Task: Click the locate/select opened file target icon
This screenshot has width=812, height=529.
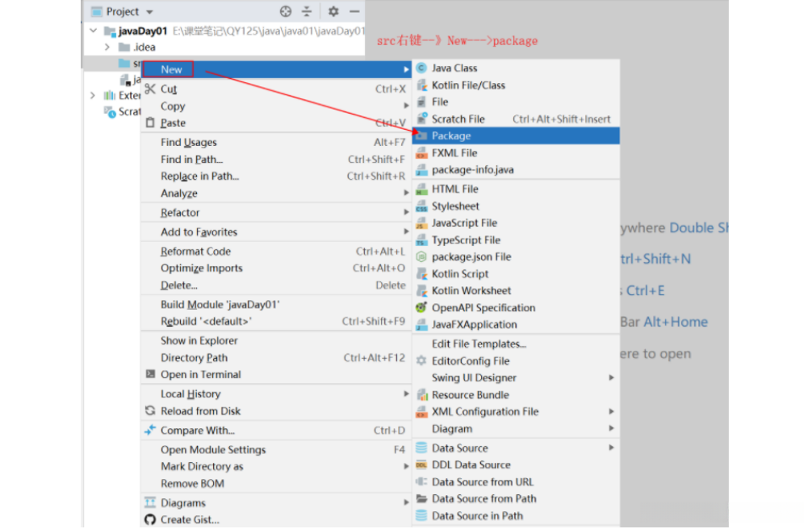Action: (x=286, y=11)
